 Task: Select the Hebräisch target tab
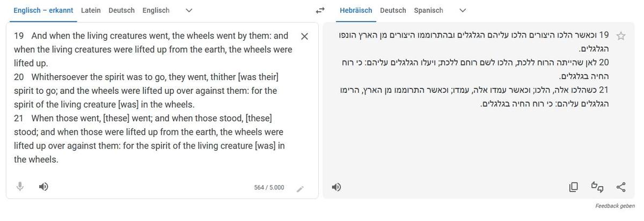tap(356, 10)
